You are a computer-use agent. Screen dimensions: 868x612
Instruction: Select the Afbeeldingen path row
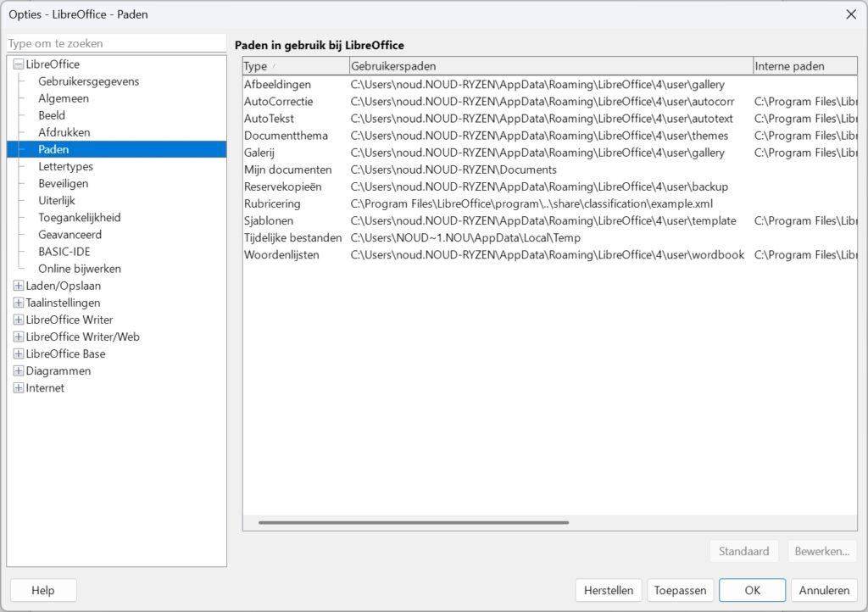549,85
